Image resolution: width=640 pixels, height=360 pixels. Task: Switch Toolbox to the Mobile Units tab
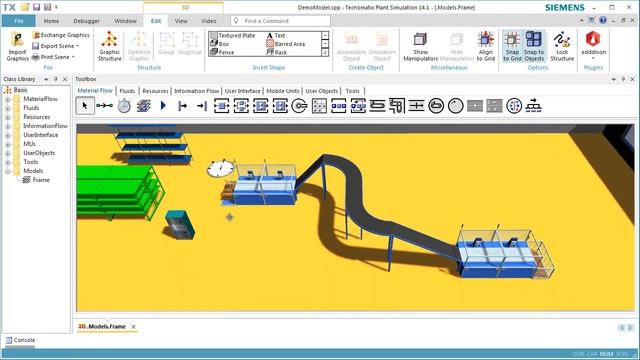(282, 91)
